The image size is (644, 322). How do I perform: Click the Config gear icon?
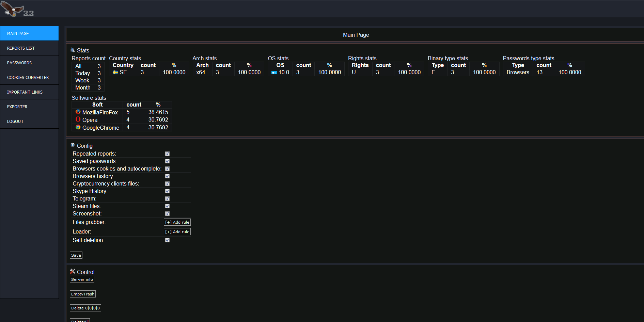pos(73,145)
